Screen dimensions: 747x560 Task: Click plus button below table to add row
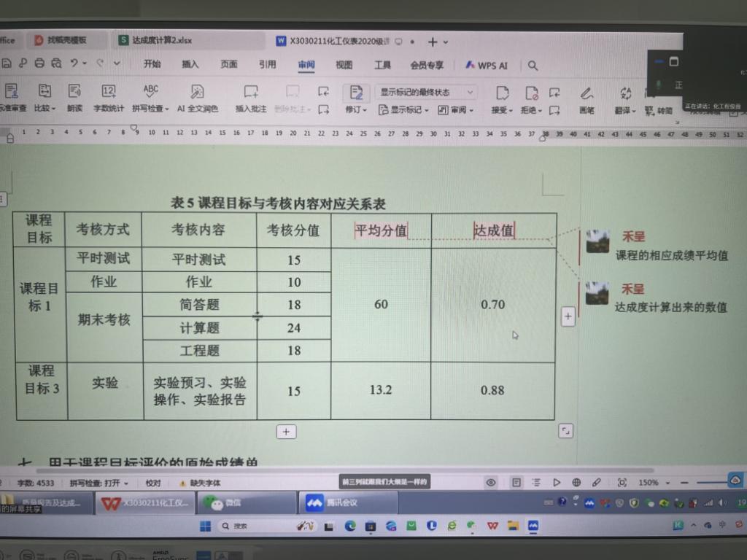click(286, 432)
